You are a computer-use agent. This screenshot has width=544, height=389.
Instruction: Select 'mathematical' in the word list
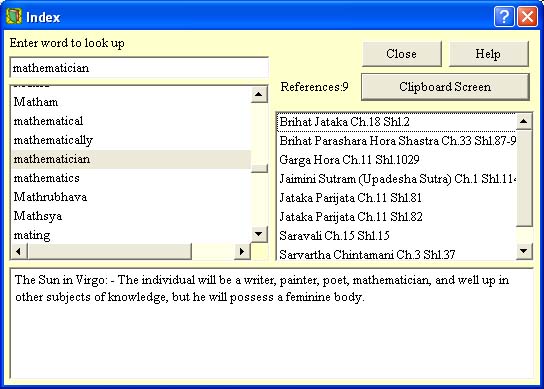click(x=131, y=121)
